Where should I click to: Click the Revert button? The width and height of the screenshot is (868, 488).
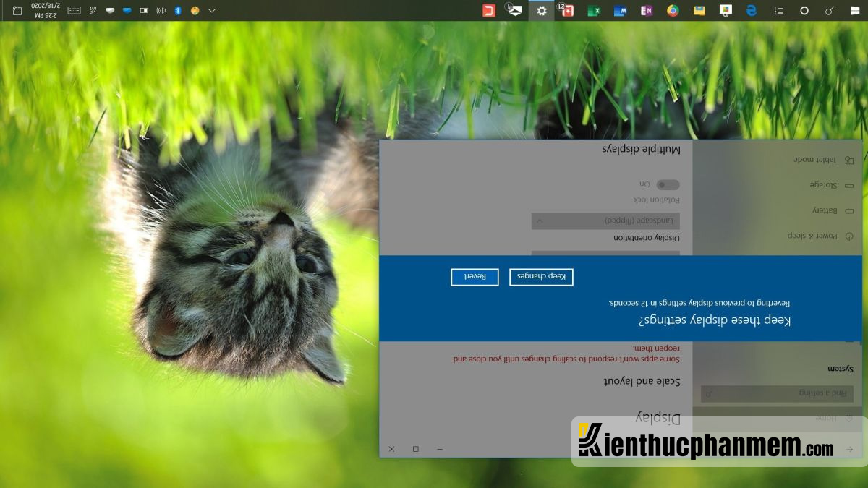pyautogui.click(x=475, y=277)
